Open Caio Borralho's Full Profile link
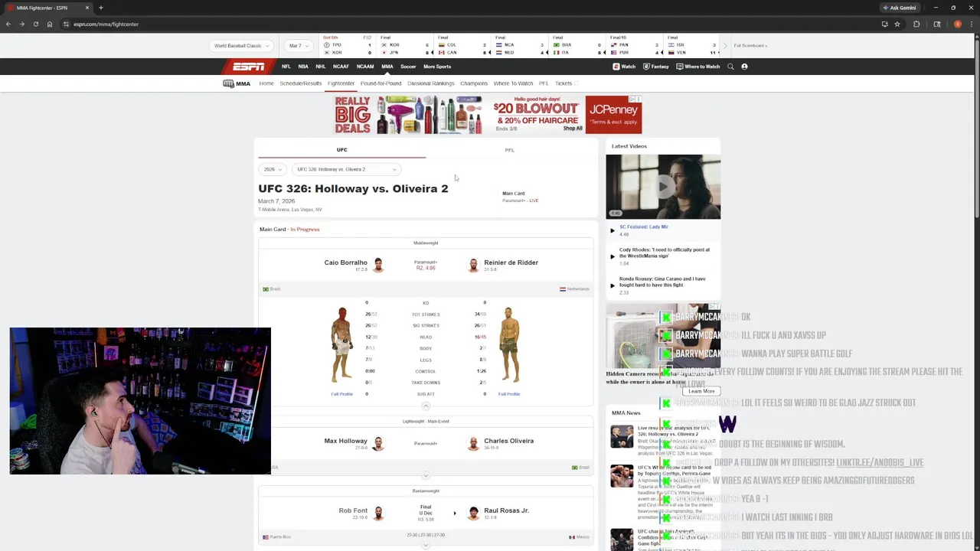The height and width of the screenshot is (551, 980). pos(341,394)
